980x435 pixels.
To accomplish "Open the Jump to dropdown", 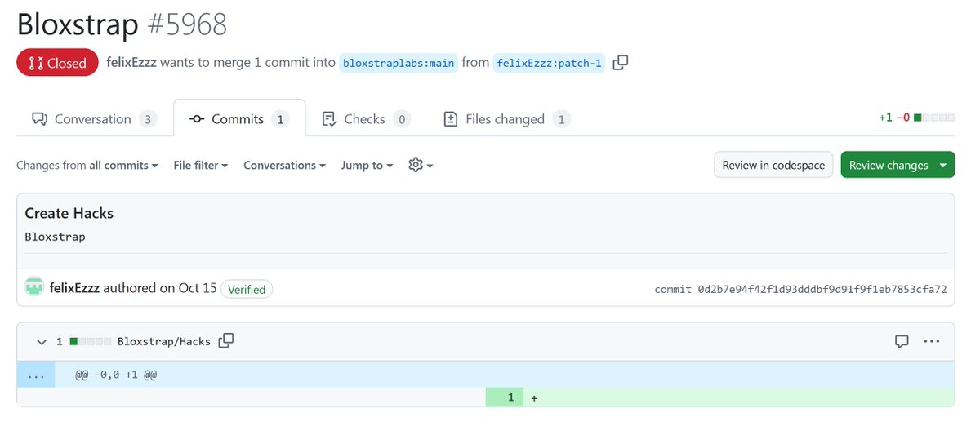I will pos(367,165).
